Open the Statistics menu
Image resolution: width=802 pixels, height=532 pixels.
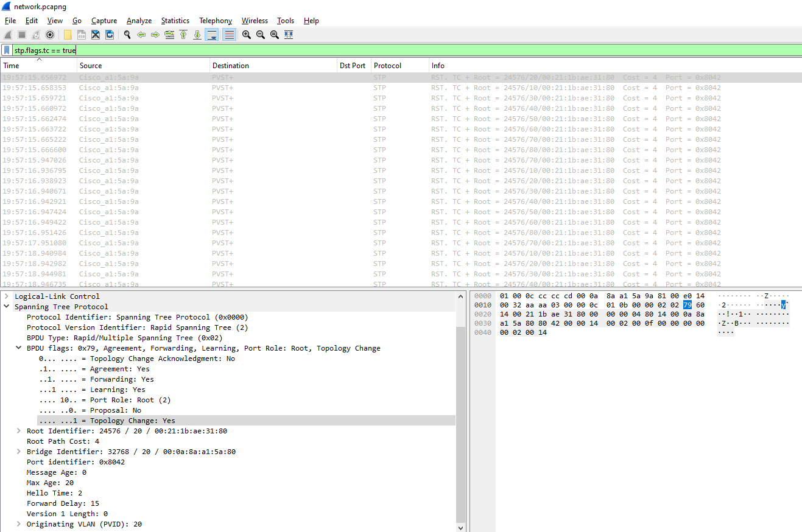pyautogui.click(x=175, y=21)
